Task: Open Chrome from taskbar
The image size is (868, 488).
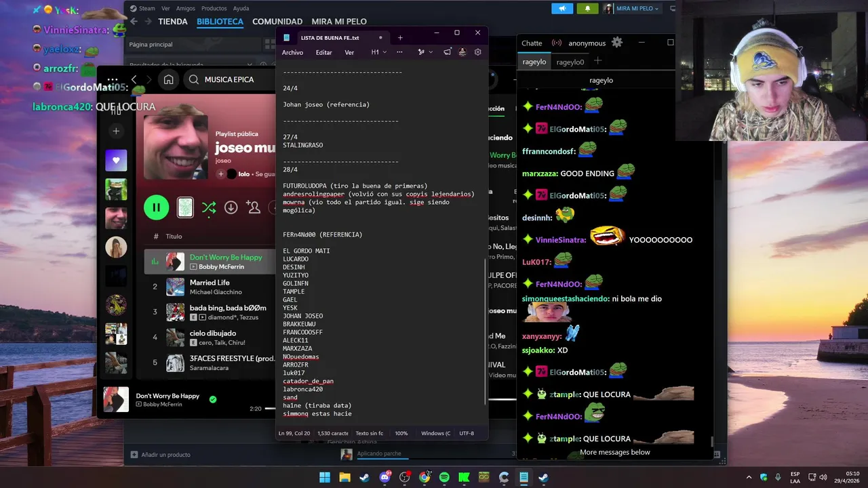Action: [425, 477]
